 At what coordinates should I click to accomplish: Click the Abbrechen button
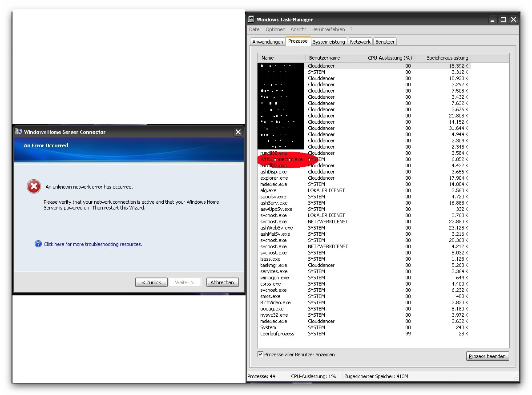point(222,282)
